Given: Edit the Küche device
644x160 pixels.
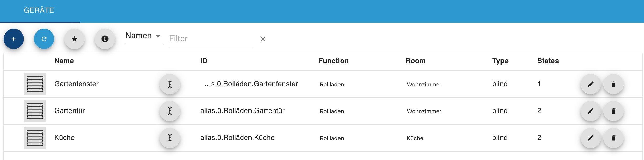Looking at the screenshot, I should [x=591, y=138].
